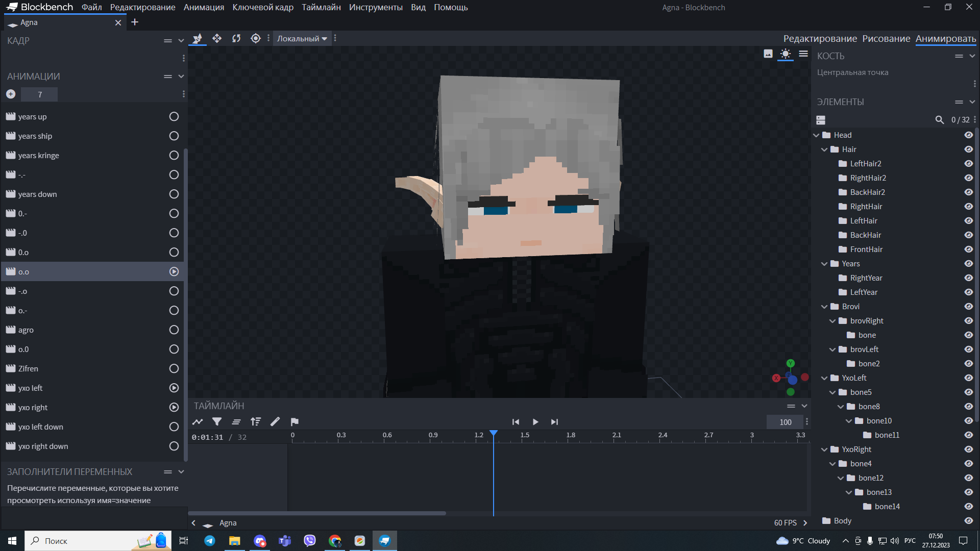This screenshot has width=980, height=551.
Task: Toggle viewport shading sun icon
Action: (786, 54)
